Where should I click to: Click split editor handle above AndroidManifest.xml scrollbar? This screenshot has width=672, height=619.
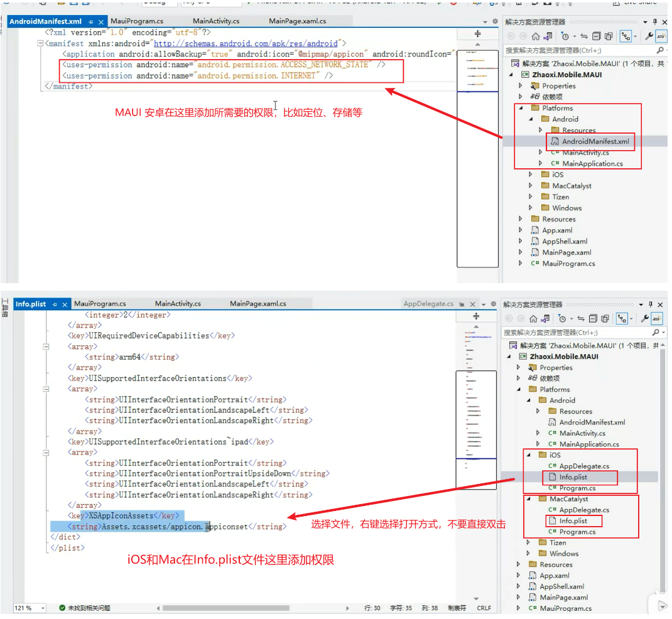click(x=477, y=34)
